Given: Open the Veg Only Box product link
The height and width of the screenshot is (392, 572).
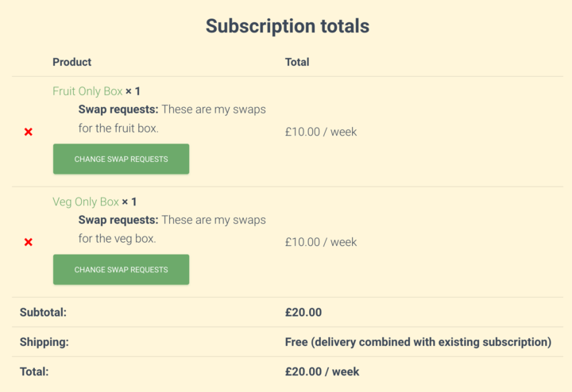Looking at the screenshot, I should click(86, 202).
